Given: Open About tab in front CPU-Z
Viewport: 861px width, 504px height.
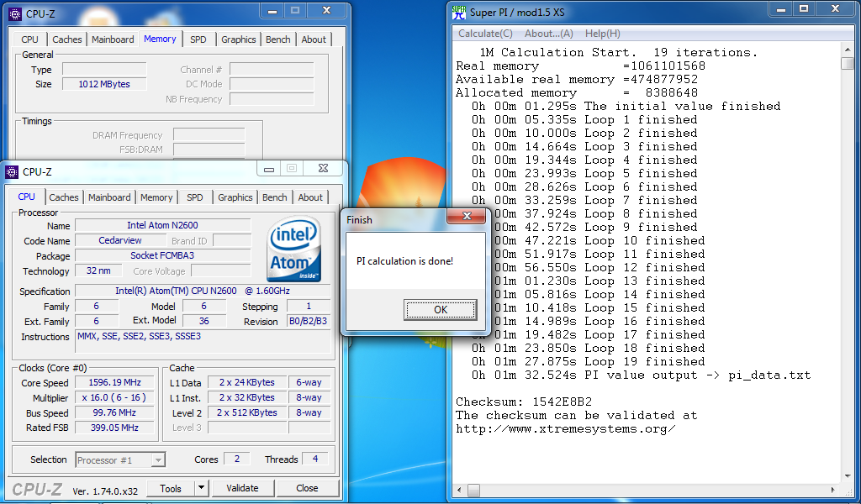Looking at the screenshot, I should (x=310, y=197).
